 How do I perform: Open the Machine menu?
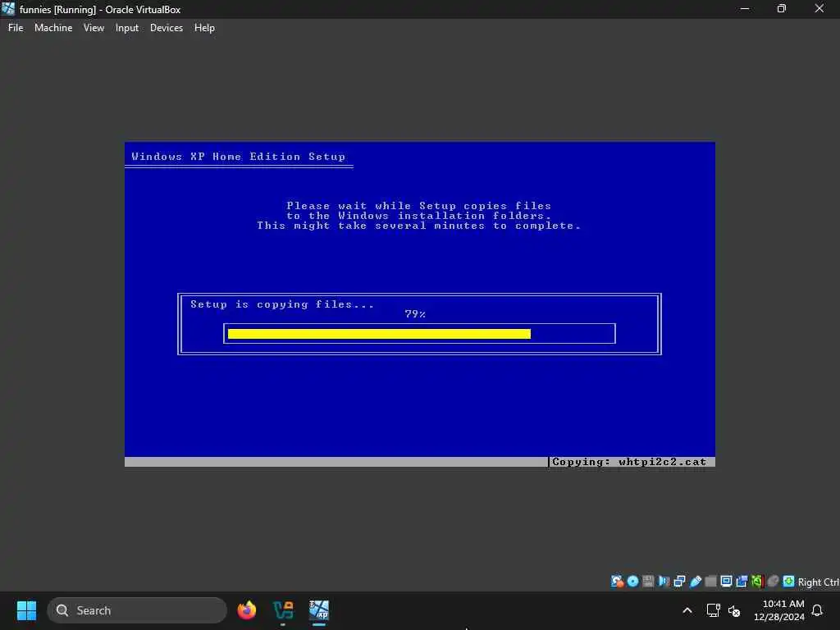coord(53,28)
